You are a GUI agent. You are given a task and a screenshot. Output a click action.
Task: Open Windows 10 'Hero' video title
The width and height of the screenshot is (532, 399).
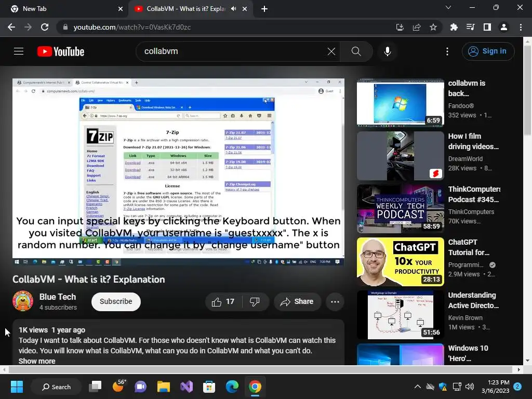coord(468,353)
